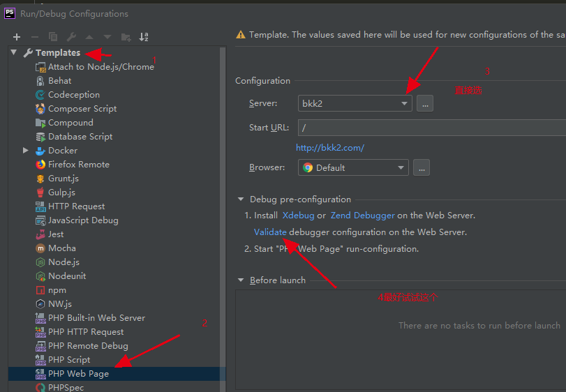The height and width of the screenshot is (392, 566).
Task: Click the Behat template icon
Action: tap(40, 81)
